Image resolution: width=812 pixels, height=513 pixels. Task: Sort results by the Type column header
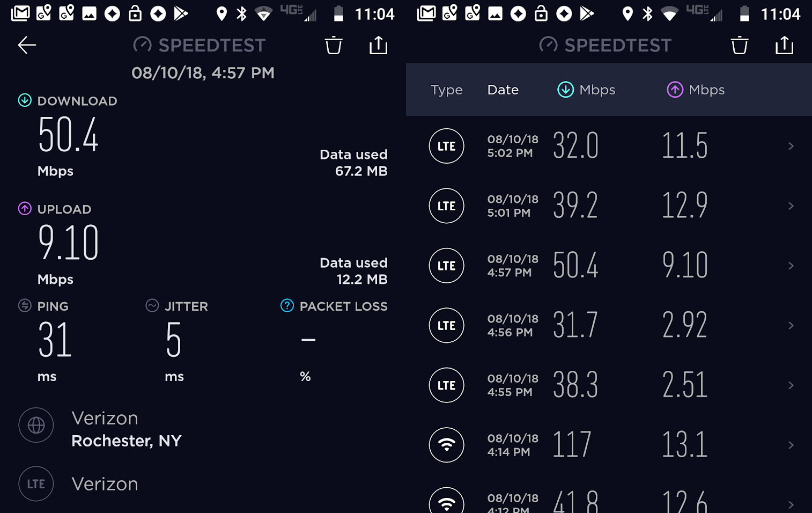point(446,90)
